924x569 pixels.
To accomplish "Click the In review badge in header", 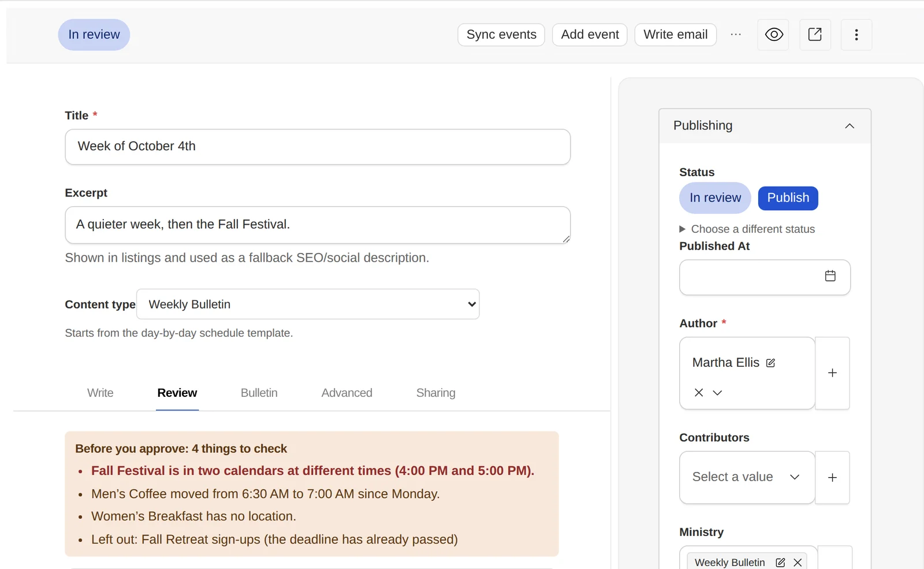I will (94, 35).
